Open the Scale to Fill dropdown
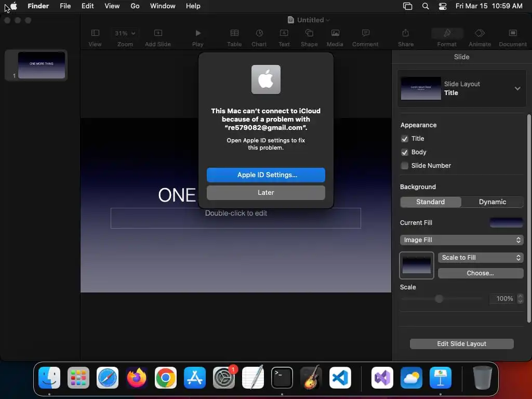This screenshot has height=399, width=532. point(481,258)
